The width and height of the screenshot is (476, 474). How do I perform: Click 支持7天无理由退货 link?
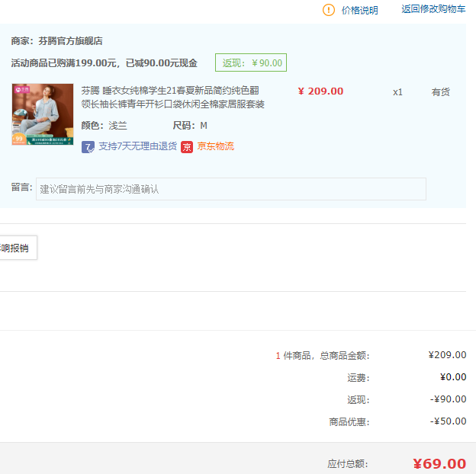(138, 146)
